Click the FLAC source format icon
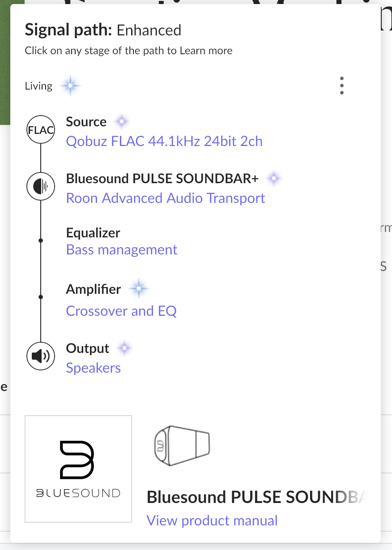Viewport: 392px width, 550px height. (41, 130)
